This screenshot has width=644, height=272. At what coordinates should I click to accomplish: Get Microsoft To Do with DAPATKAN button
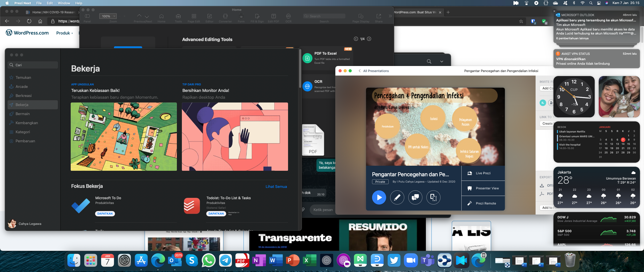point(105,214)
